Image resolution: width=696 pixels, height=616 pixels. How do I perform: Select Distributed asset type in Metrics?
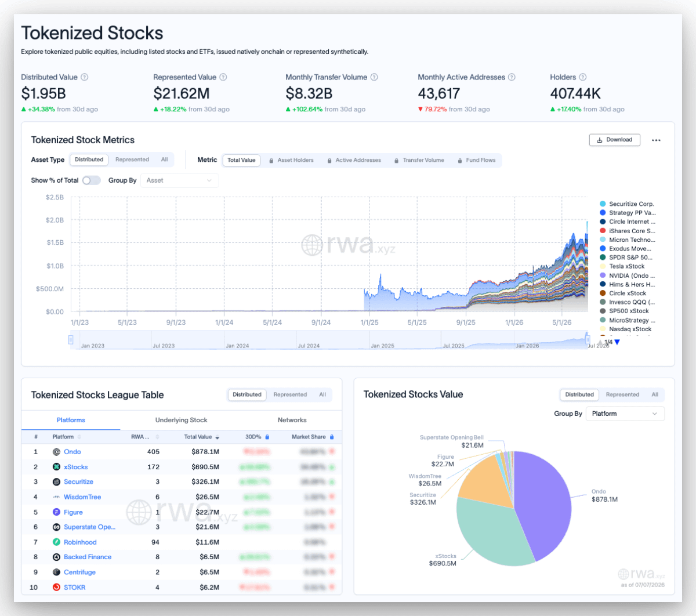pos(89,160)
